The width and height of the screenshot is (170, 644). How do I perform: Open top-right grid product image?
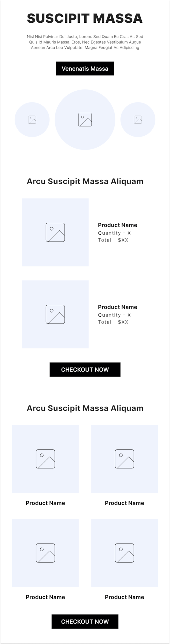point(125,459)
